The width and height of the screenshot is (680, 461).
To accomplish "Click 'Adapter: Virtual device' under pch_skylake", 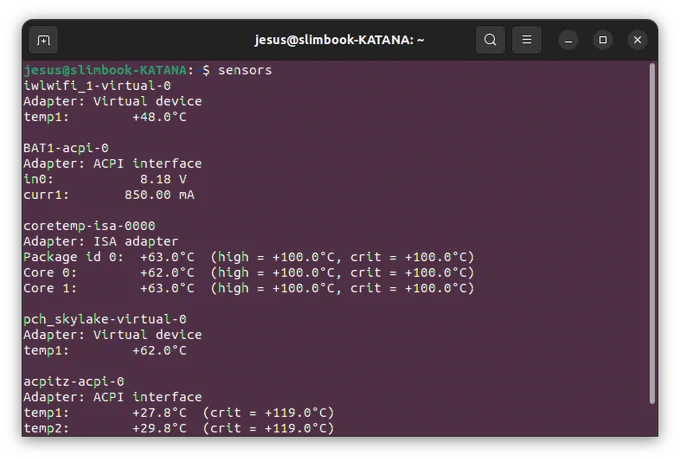I will coord(113,335).
